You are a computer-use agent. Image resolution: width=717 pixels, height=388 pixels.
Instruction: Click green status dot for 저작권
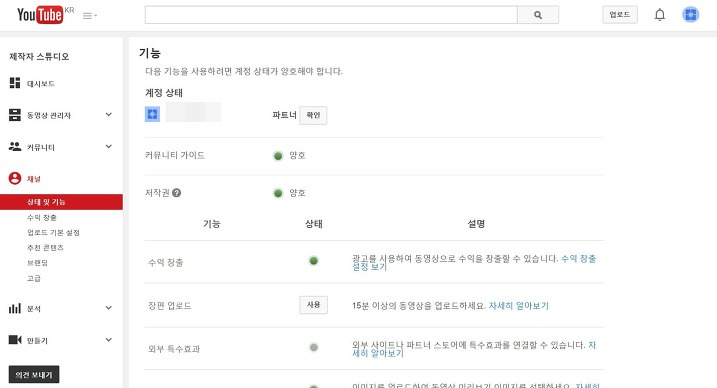(x=278, y=193)
